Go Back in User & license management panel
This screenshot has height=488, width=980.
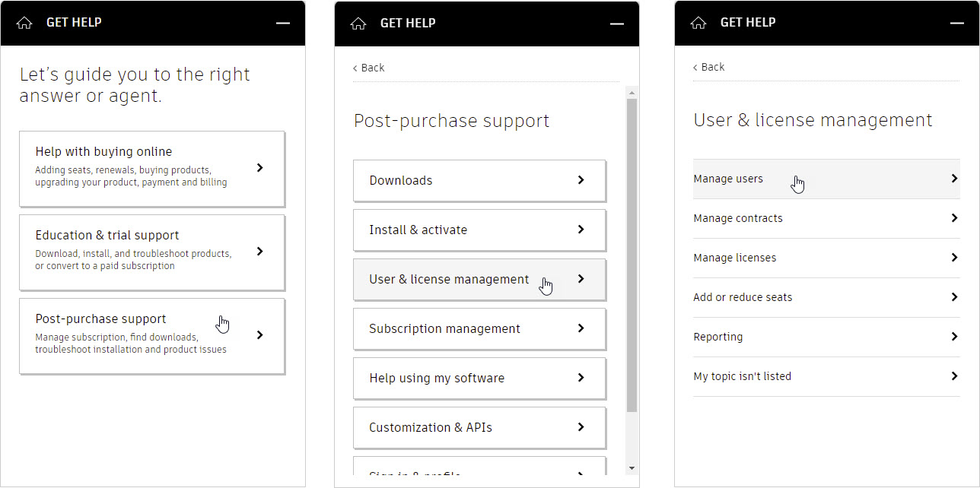pos(709,67)
